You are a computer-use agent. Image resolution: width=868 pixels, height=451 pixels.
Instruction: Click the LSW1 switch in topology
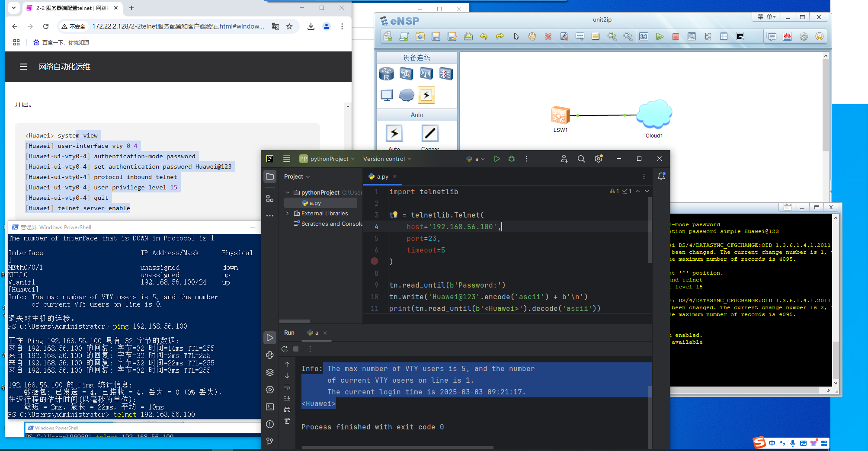tap(560, 116)
